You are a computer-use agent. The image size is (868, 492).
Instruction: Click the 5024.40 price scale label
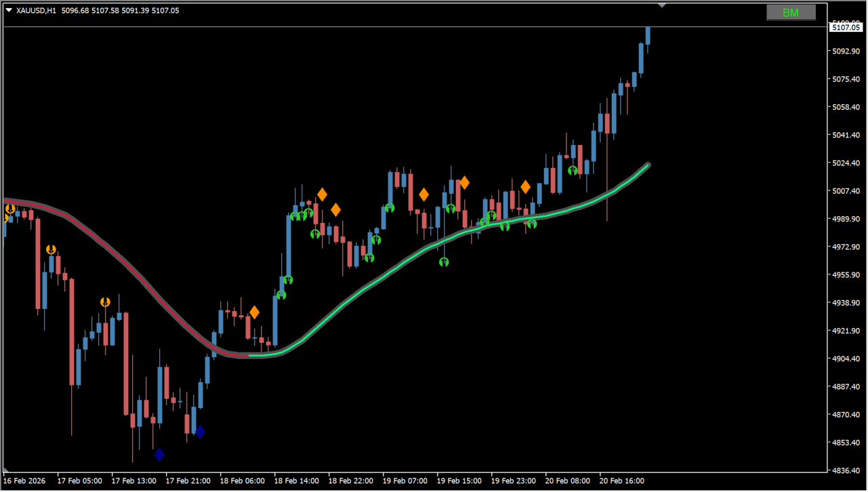coord(846,163)
